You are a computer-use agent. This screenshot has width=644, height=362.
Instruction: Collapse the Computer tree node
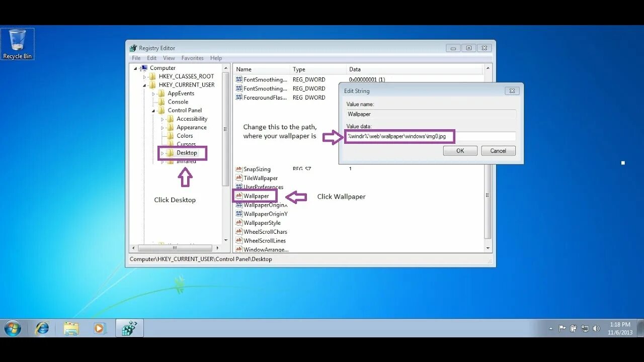[x=135, y=68]
